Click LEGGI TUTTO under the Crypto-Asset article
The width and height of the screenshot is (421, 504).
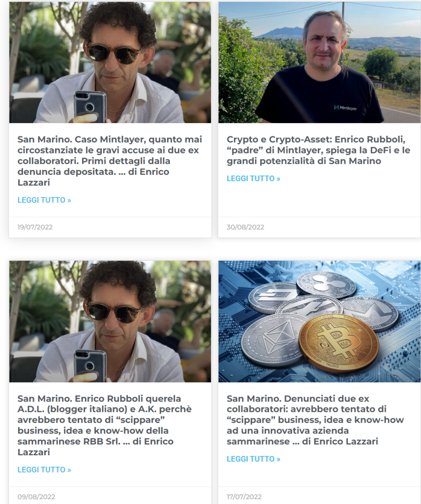253,178
